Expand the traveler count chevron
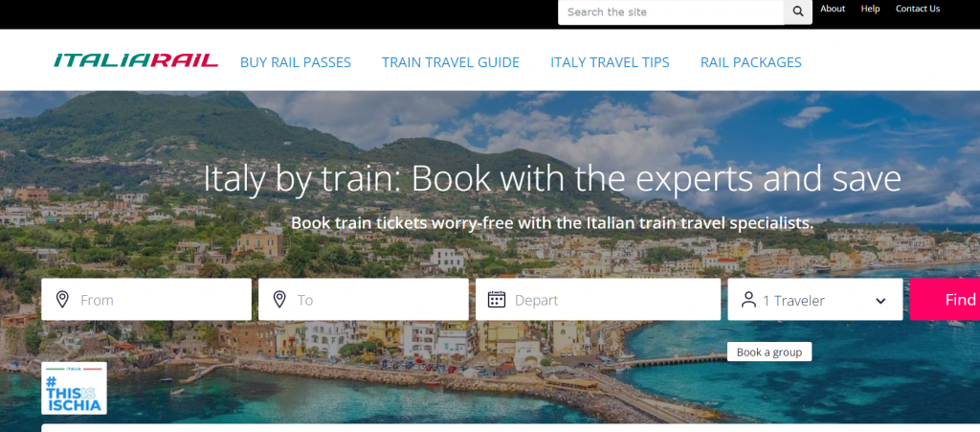The width and height of the screenshot is (980, 432). click(880, 301)
